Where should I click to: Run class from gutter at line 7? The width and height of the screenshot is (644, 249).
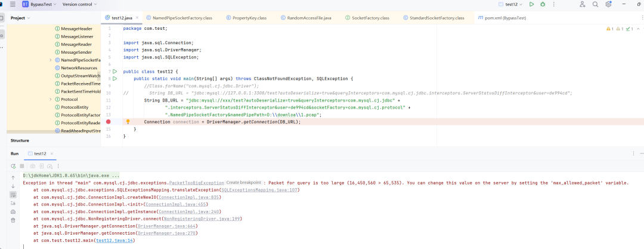click(115, 71)
